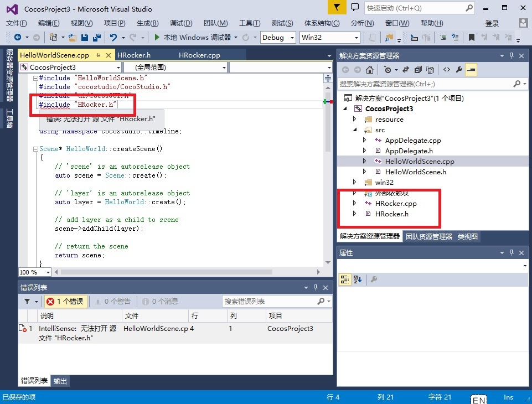Switch to the HRocker.cpp editor tab
The width and height of the screenshot is (532, 404).
[x=199, y=55]
